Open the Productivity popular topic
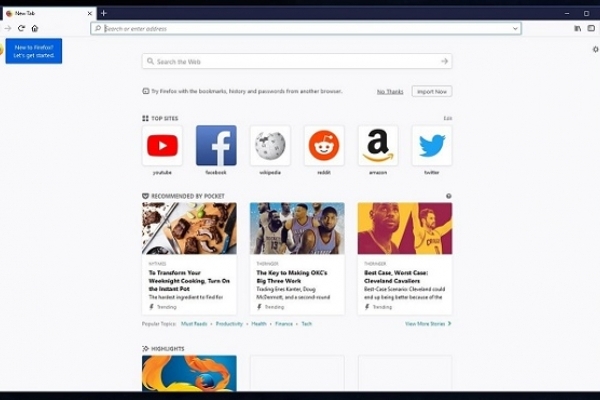Screen dimensions: 600x400 point(229,324)
